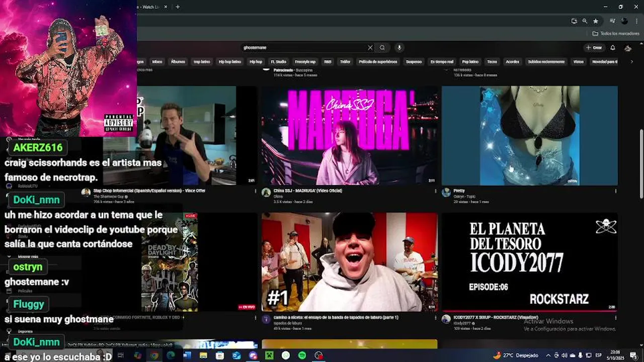Open options for China SSJ MADRUGA video
644x362 pixels.
[436, 191]
